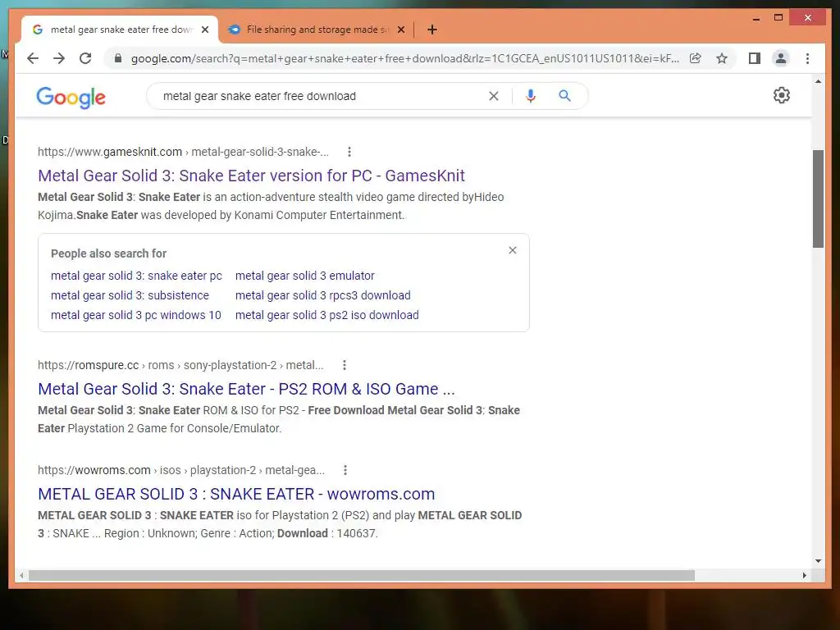Share this page from the address bar
The image size is (840, 630).
696,58
